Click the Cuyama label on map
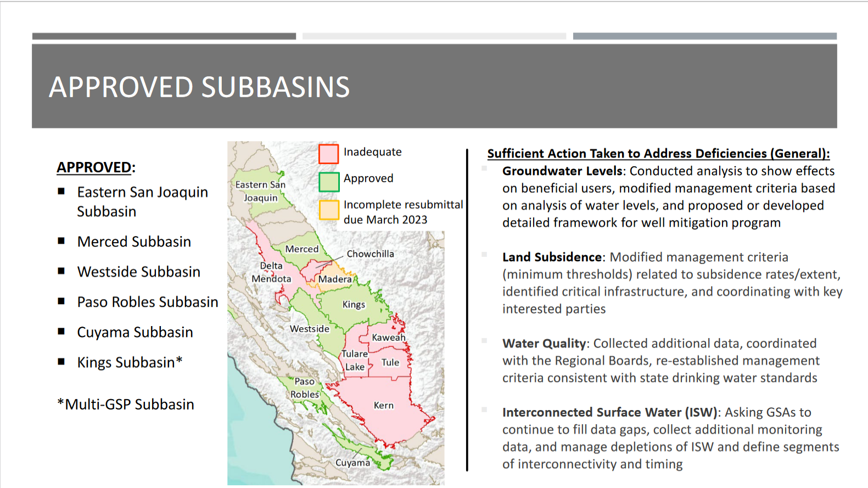This screenshot has width=868, height=488. click(352, 463)
